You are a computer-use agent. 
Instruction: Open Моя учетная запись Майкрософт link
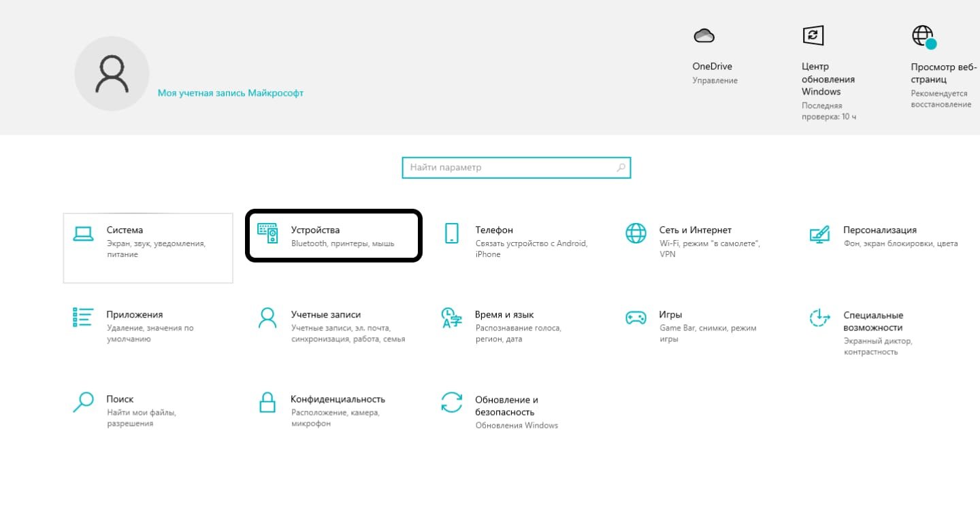point(231,93)
